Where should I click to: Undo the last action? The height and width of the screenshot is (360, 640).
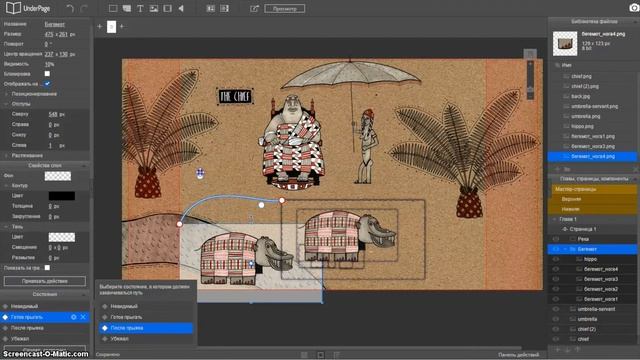pyautogui.click(x=70, y=8)
